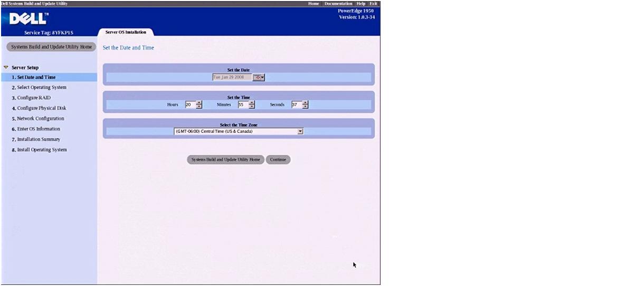The image size is (644, 286).
Task: Click the sidebar Systems Build and Update Utility Home button
Action: coord(51,46)
